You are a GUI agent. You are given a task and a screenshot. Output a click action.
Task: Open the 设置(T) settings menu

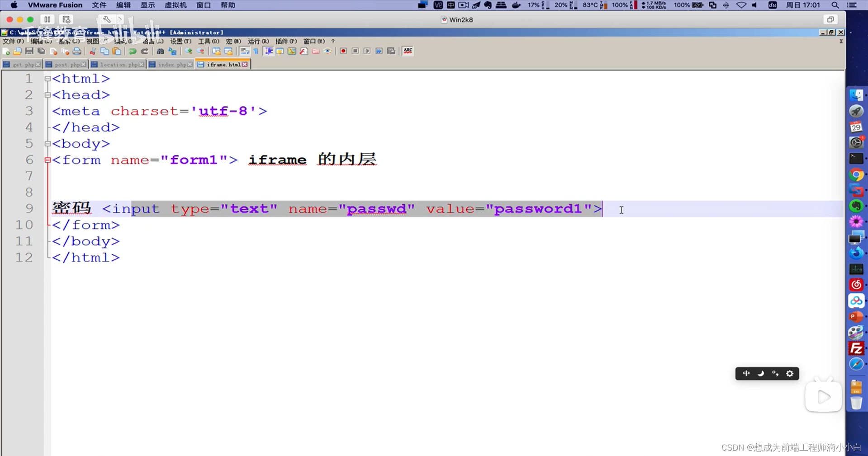pos(180,41)
